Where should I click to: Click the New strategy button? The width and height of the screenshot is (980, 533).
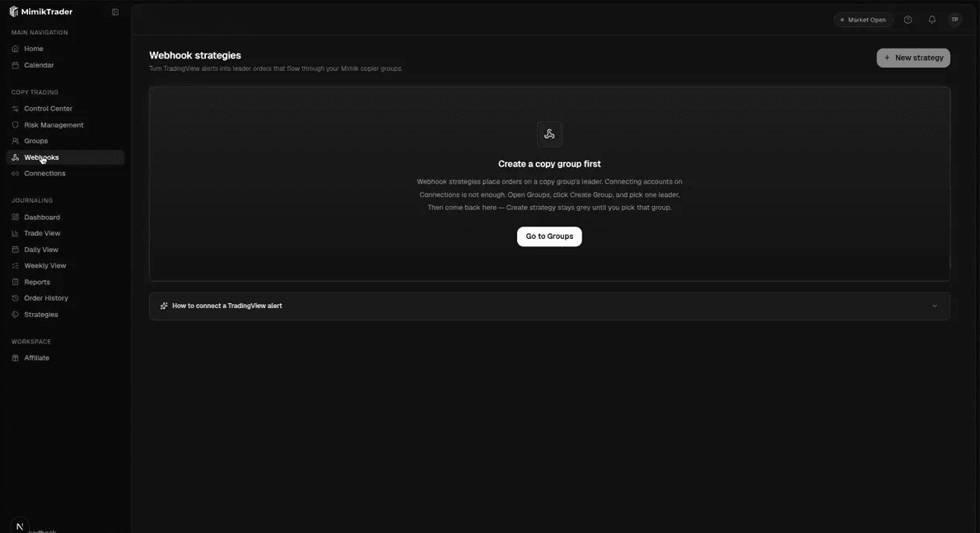(x=913, y=58)
